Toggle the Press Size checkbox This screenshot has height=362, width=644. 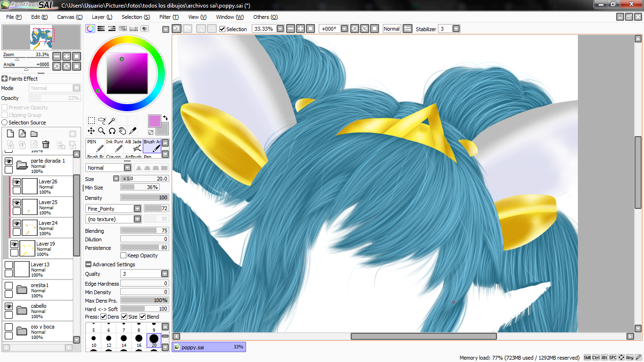[x=124, y=317]
